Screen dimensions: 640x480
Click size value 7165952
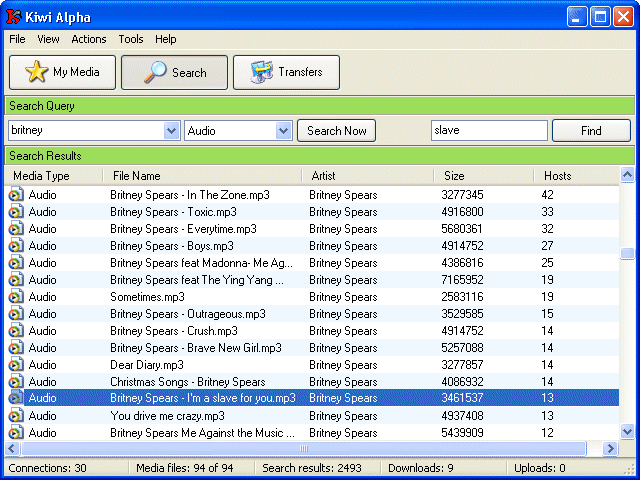coord(462,280)
